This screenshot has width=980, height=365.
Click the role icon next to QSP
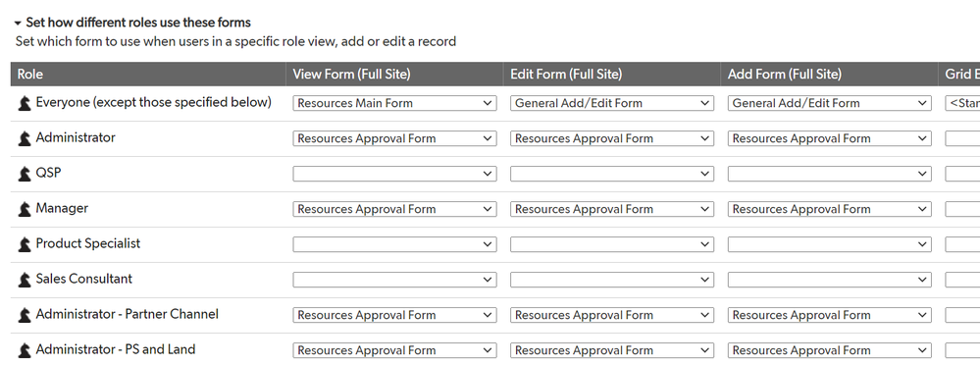click(x=25, y=174)
